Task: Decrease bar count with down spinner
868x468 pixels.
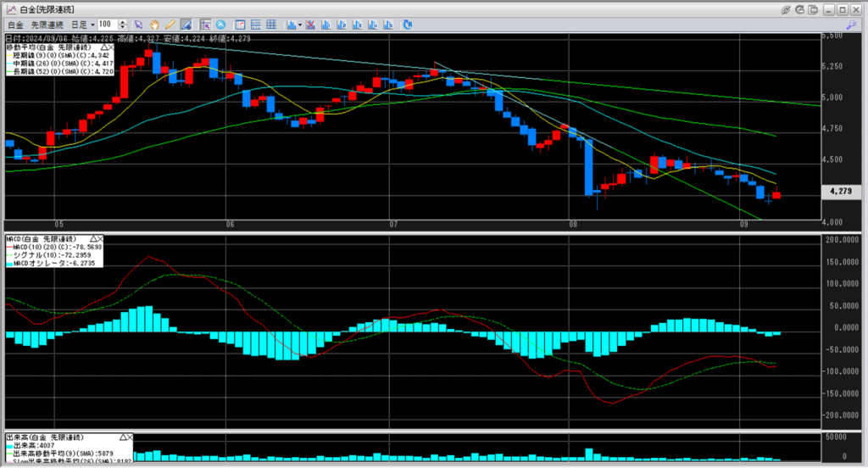Action: tap(123, 27)
